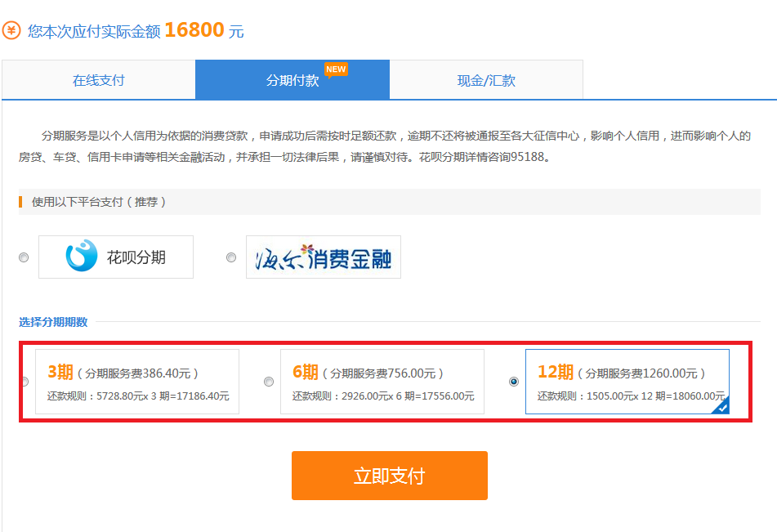
Task: Select the 12期 installment radio button
Action: tap(514, 381)
